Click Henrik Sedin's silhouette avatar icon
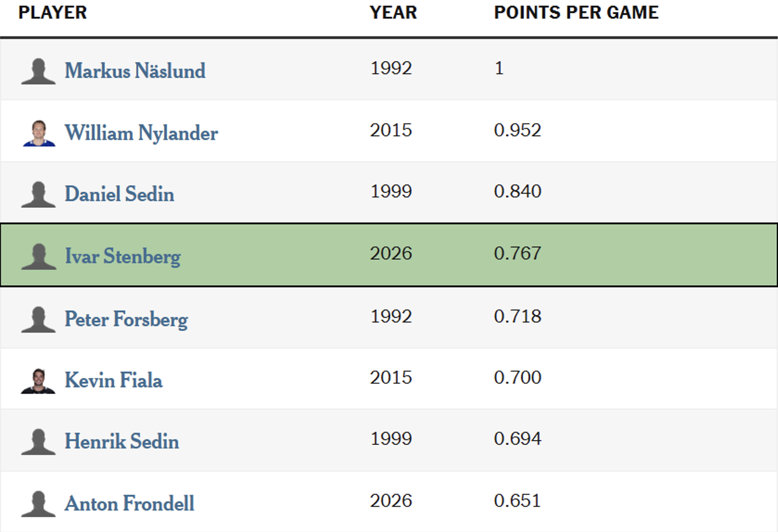This screenshot has height=532, width=778. pos(39,442)
